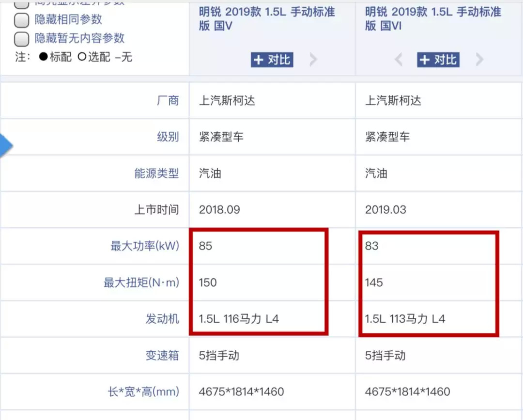
Task: Enable the 隐藏相同参数 checkbox
Action: [22, 20]
